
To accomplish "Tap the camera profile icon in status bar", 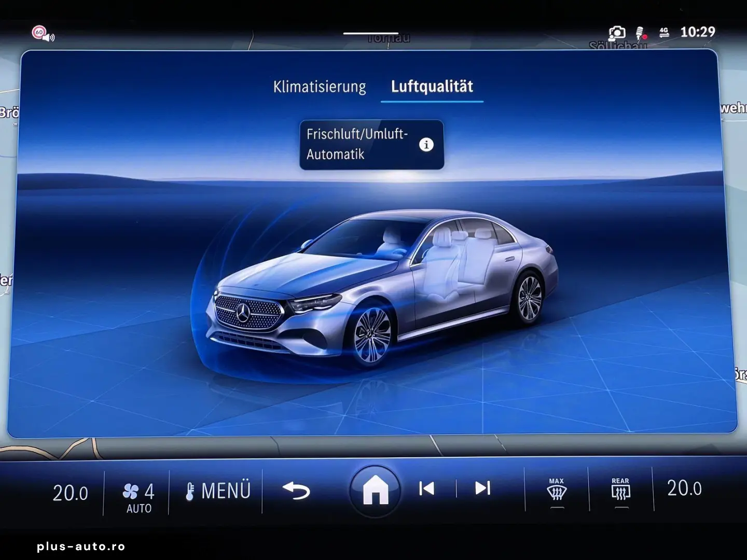I will point(617,33).
